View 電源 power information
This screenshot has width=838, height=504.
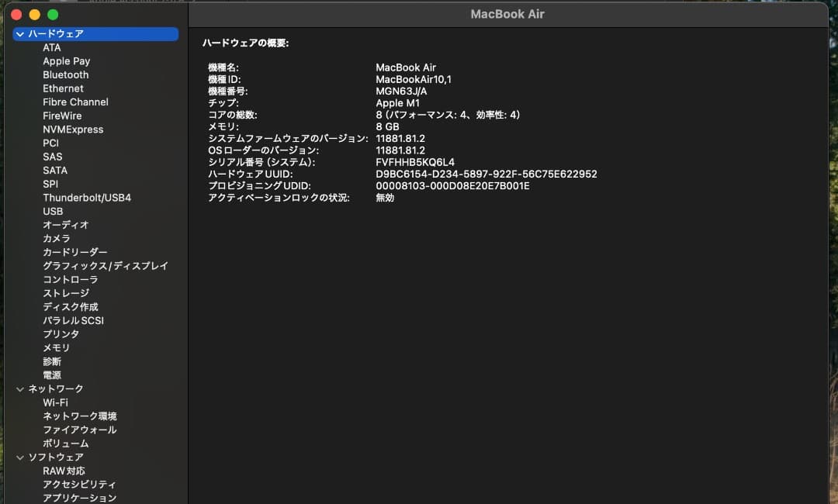point(56,375)
